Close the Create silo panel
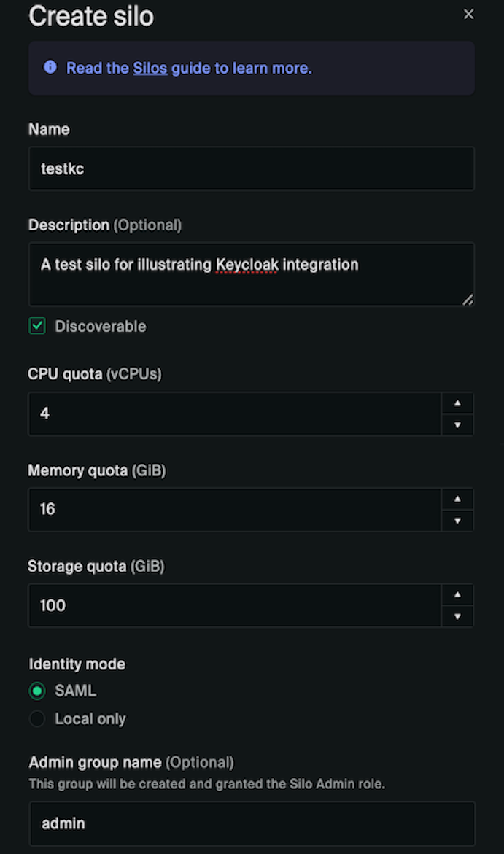 469,15
